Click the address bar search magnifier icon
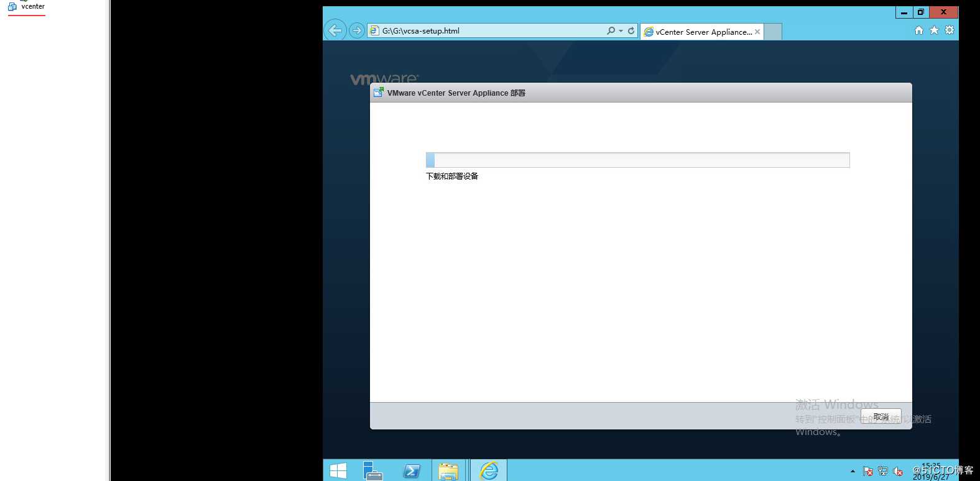The height and width of the screenshot is (481, 980). coord(611,30)
